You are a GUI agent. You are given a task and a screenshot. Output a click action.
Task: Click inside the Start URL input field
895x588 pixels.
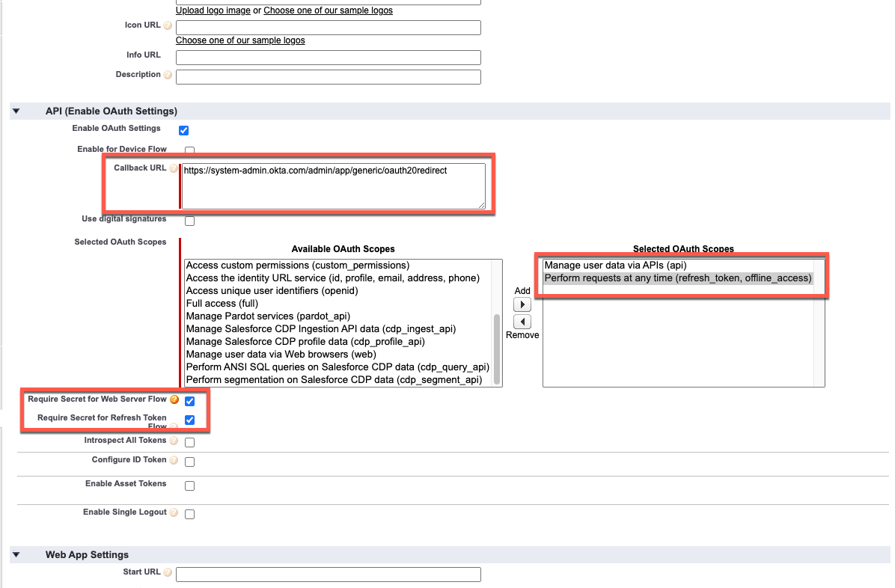pos(328,574)
